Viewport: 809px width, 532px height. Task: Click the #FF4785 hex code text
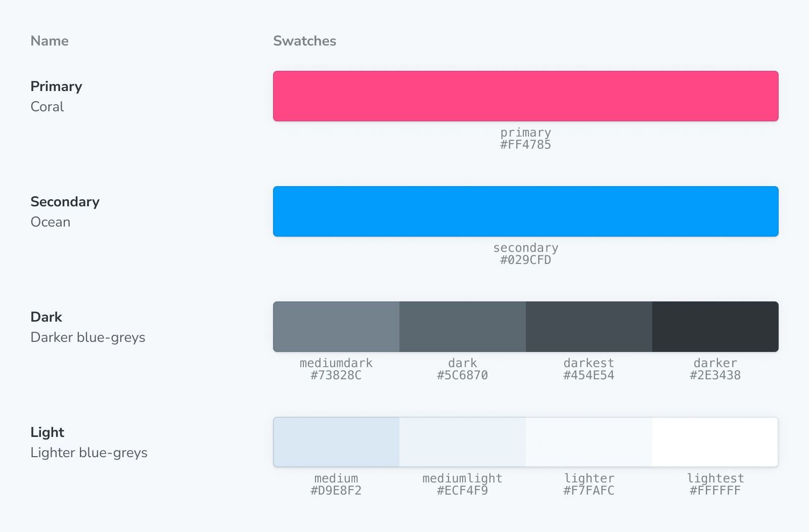[x=525, y=145]
